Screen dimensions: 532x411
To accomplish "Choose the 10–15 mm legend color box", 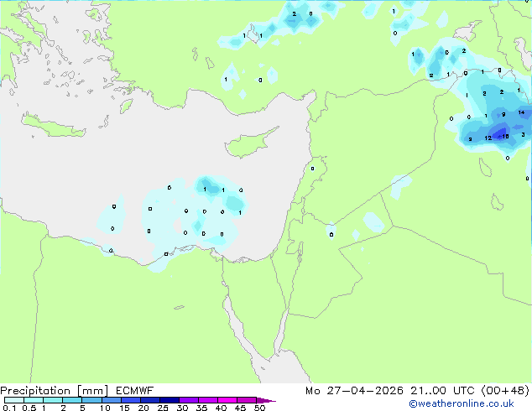I will point(112,400).
